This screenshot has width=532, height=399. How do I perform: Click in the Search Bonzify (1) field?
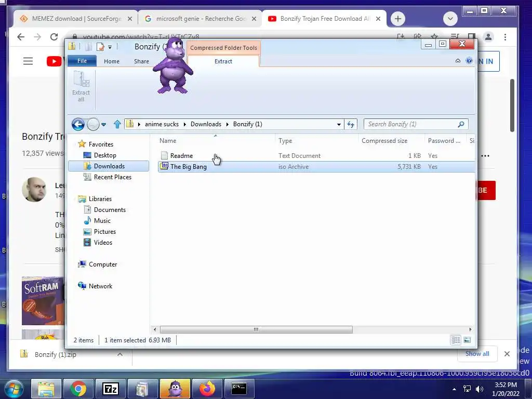click(410, 124)
